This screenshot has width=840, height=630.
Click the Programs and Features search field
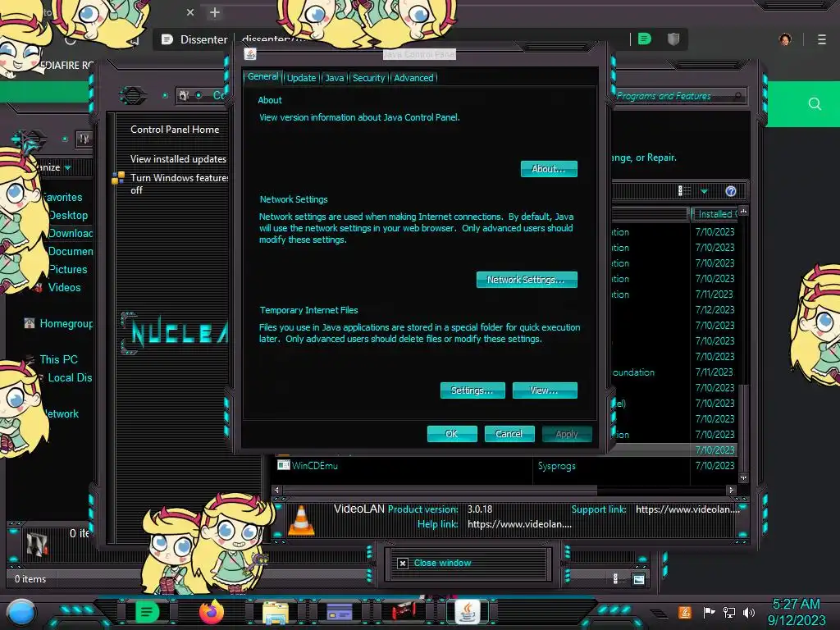pos(678,96)
